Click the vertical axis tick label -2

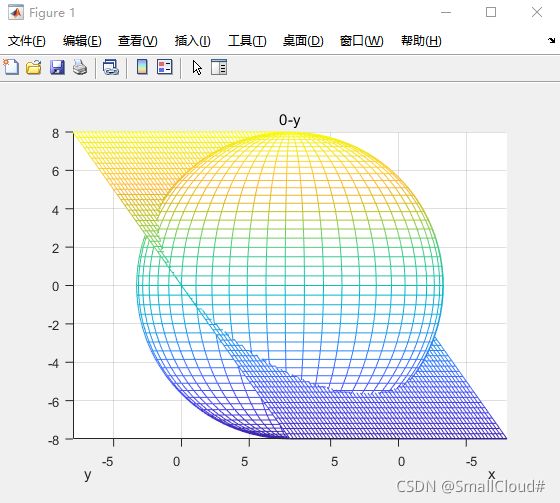click(x=54, y=325)
